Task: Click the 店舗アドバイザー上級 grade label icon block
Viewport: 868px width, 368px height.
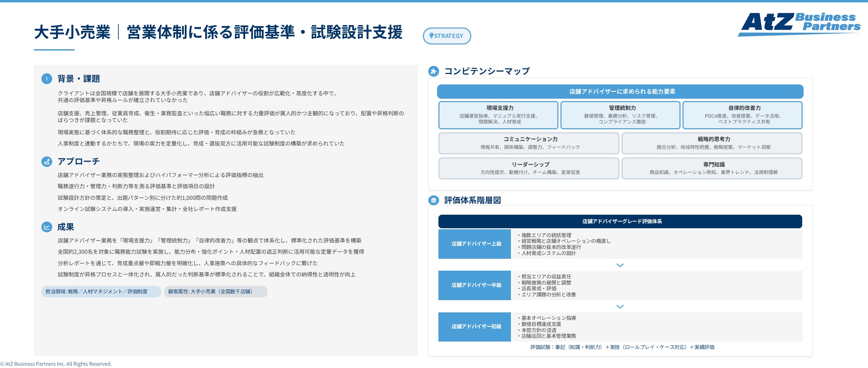Action: coord(474,244)
